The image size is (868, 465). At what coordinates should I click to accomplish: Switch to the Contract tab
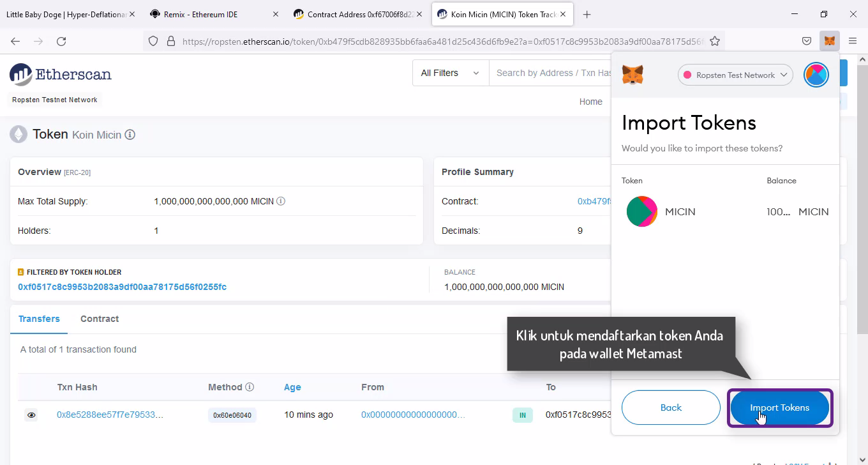click(100, 319)
